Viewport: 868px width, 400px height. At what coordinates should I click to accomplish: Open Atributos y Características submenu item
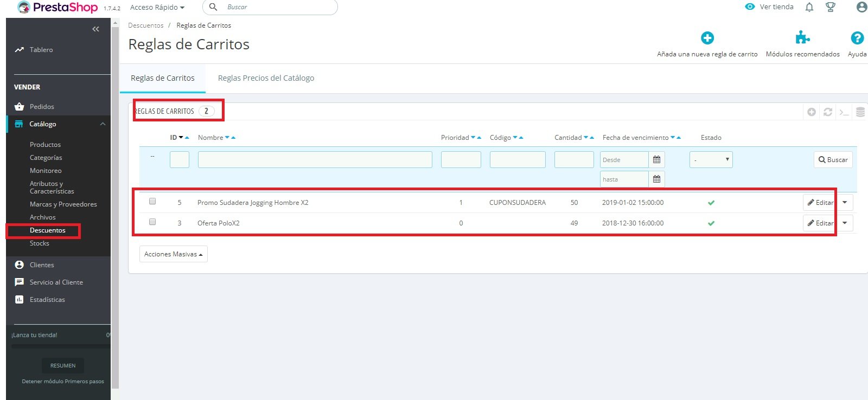coord(52,188)
